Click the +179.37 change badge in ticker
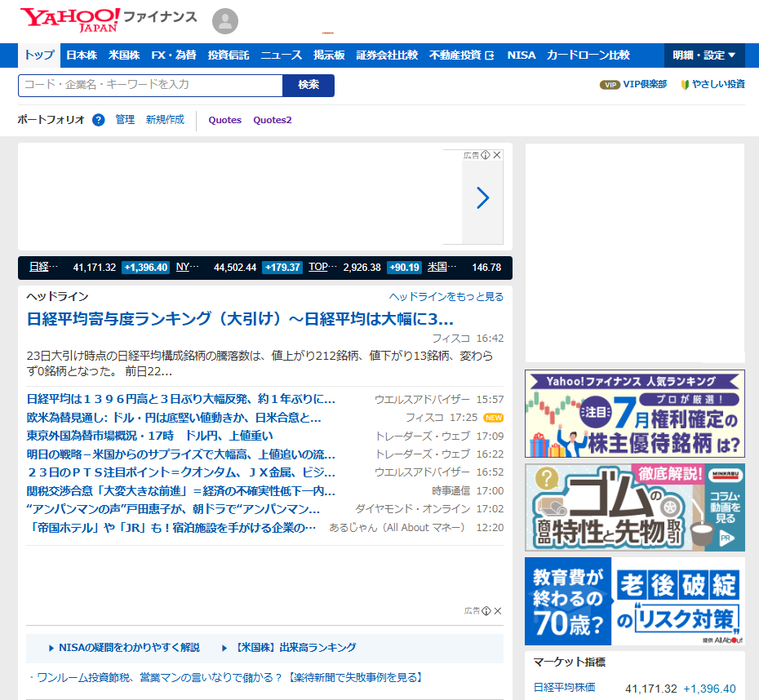Viewport: 759px width, 700px height. tap(282, 267)
